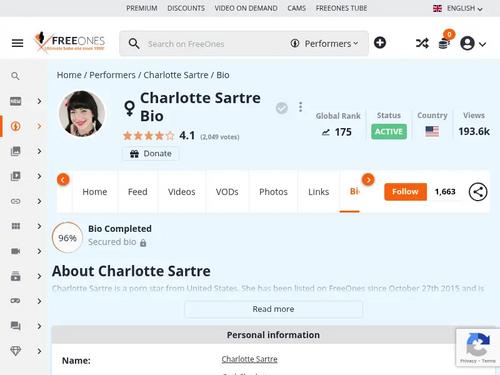
Task: Open the Charlotte Sartre breadcrumb link
Action: [176, 75]
